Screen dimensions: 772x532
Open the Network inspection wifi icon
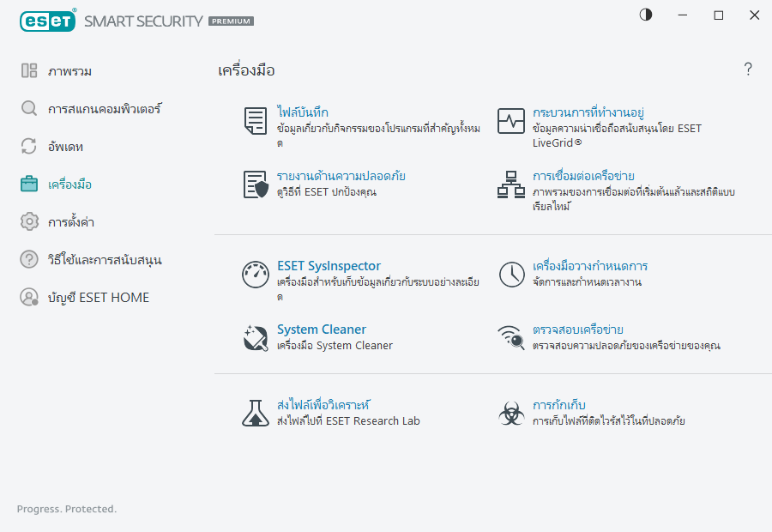(x=510, y=336)
